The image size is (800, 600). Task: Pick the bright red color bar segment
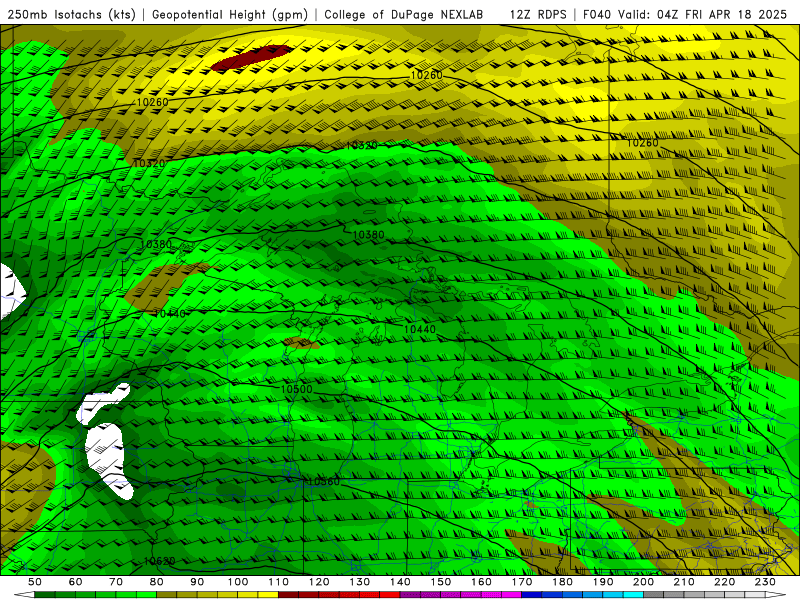click(390, 595)
